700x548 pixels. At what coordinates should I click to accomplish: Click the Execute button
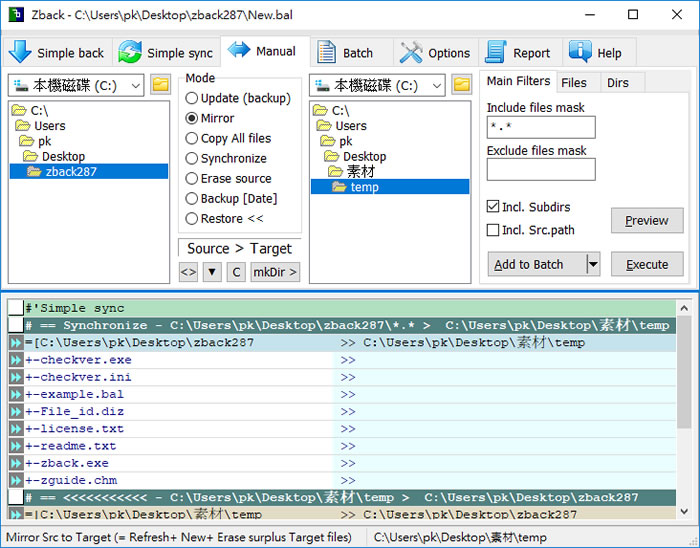[x=647, y=265]
